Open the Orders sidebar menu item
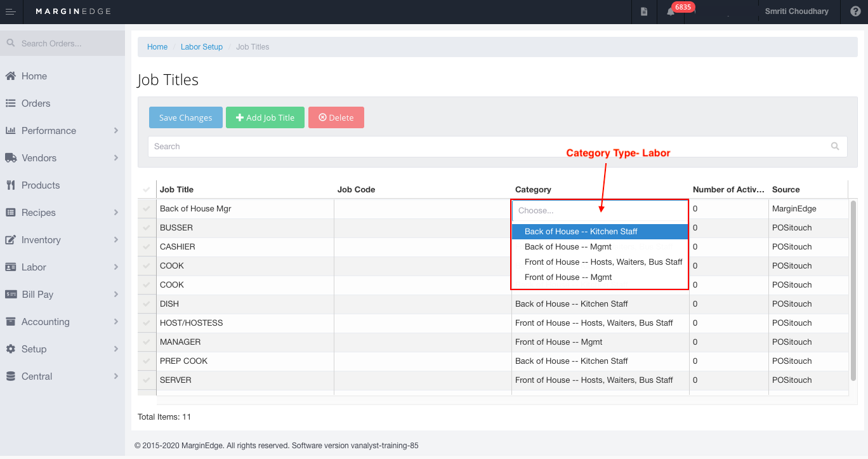 62,103
